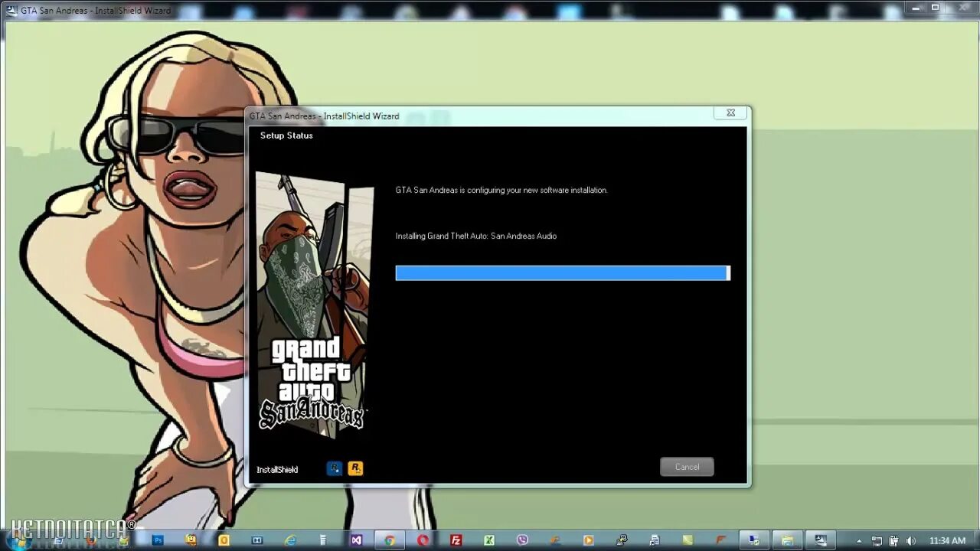Click the 'Installing Grand Theft Auto: San Andreas Audio' text
The width and height of the screenshot is (980, 551).
476,236
